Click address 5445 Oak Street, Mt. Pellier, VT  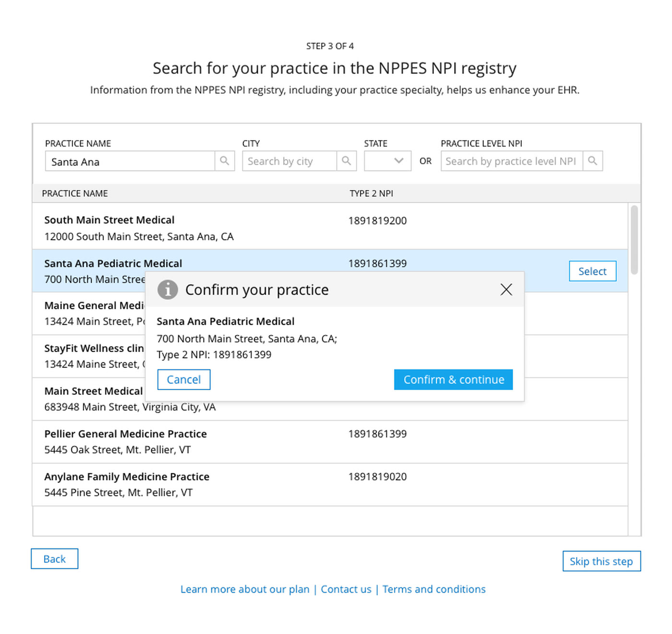118,450
